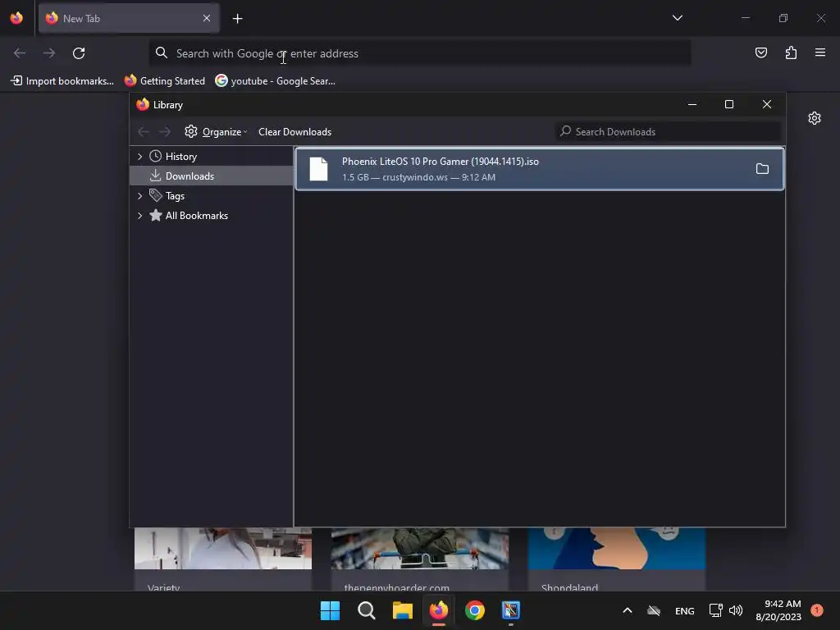Close the Library window
The height and width of the screenshot is (630, 840).
[x=767, y=104]
